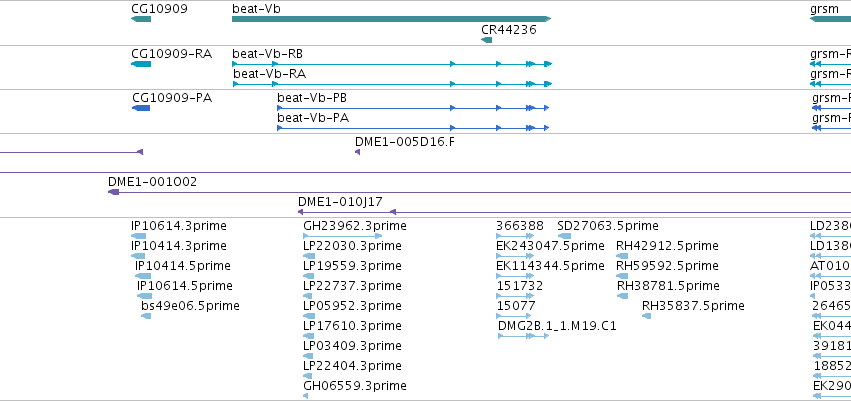Select the beat-Vb-RA transcript feature
851x401 pixels.
coord(392,84)
